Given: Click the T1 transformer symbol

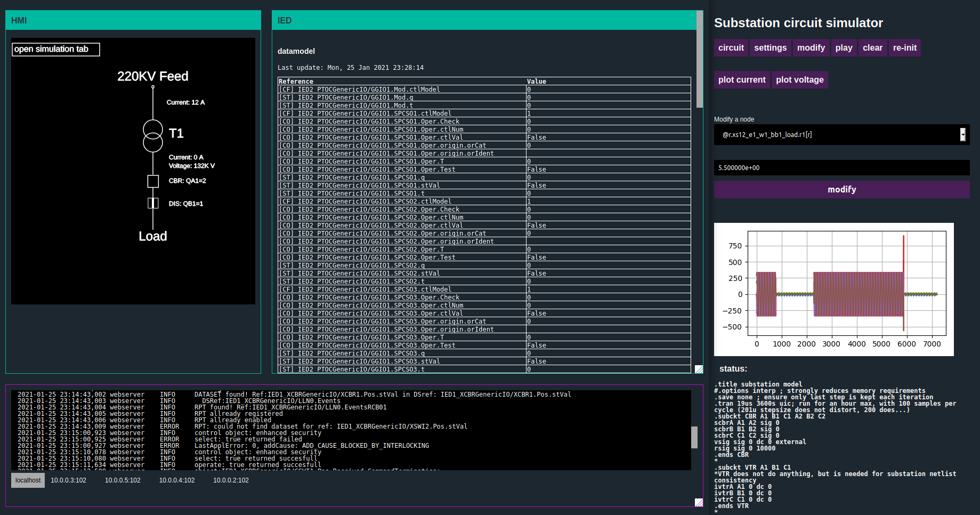Looking at the screenshot, I should pyautogui.click(x=153, y=136).
